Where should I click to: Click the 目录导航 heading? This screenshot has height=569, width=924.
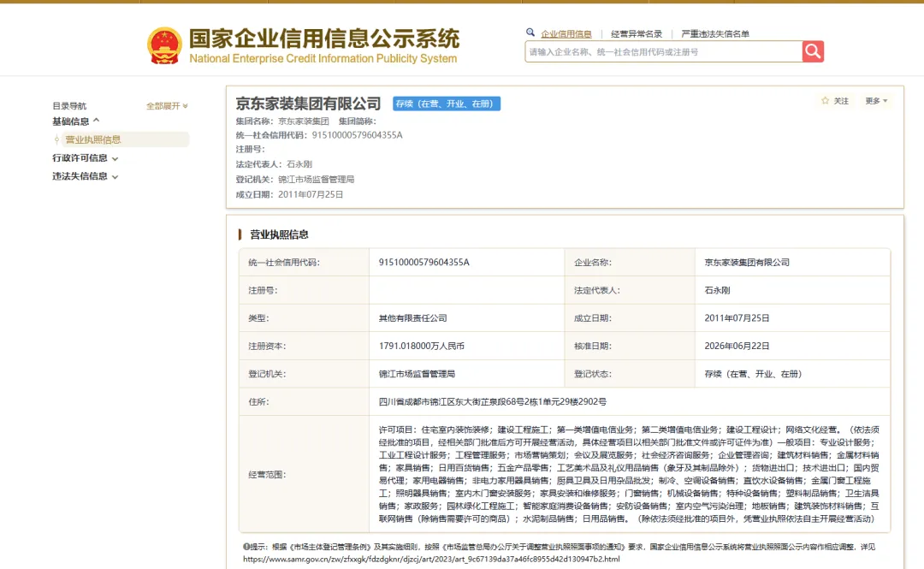pyautogui.click(x=69, y=106)
